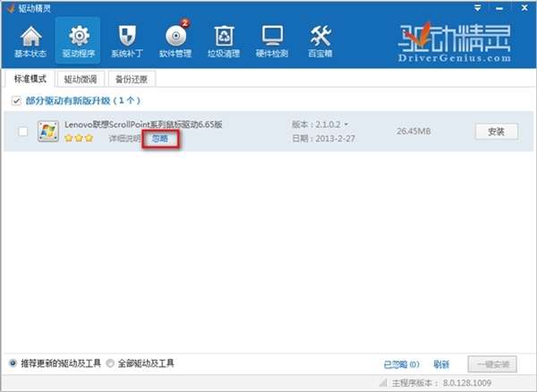
Task: Open the 百宝箱 tools icon
Action: [320, 41]
